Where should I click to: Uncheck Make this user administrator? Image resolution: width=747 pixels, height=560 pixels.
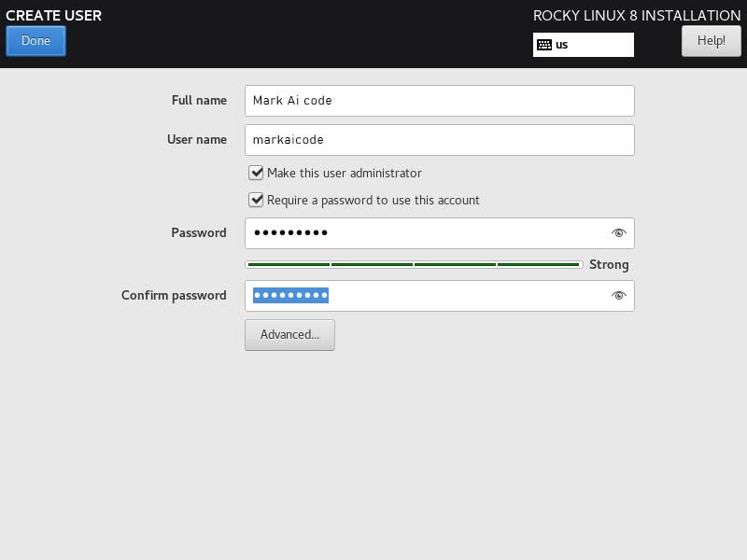click(256, 173)
